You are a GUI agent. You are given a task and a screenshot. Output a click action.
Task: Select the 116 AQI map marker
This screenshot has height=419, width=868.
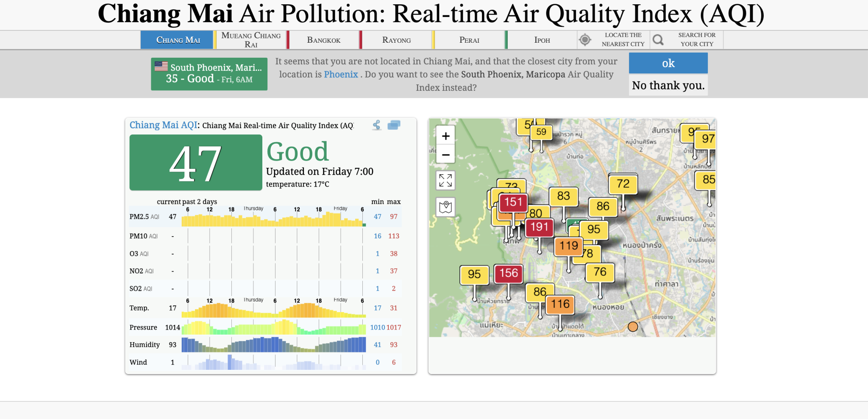pos(560,304)
